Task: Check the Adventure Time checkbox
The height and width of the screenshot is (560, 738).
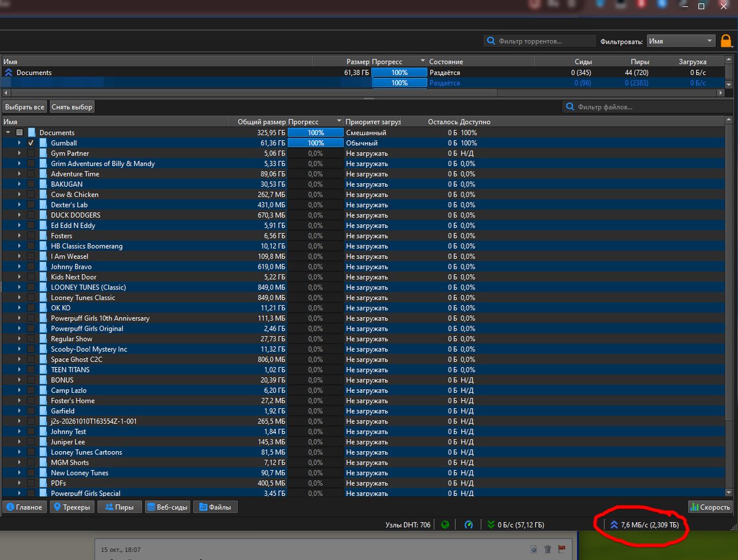Action: coord(31,174)
